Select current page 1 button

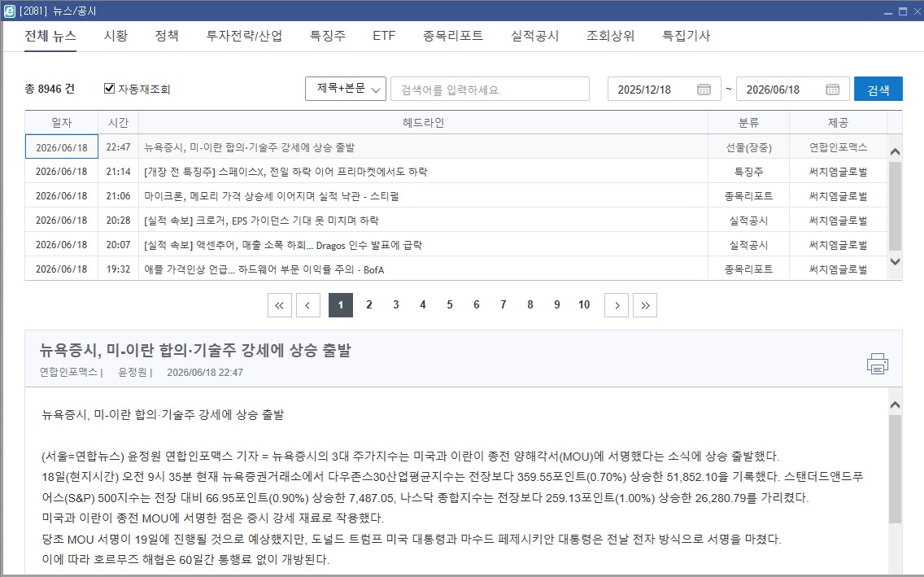(341, 305)
